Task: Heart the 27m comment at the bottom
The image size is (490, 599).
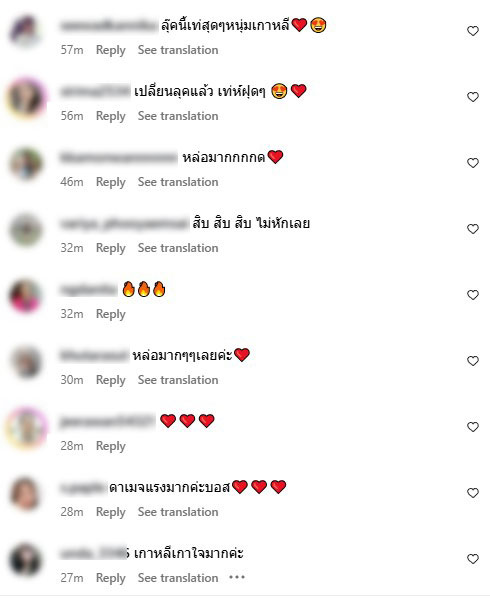Action: tap(473, 559)
